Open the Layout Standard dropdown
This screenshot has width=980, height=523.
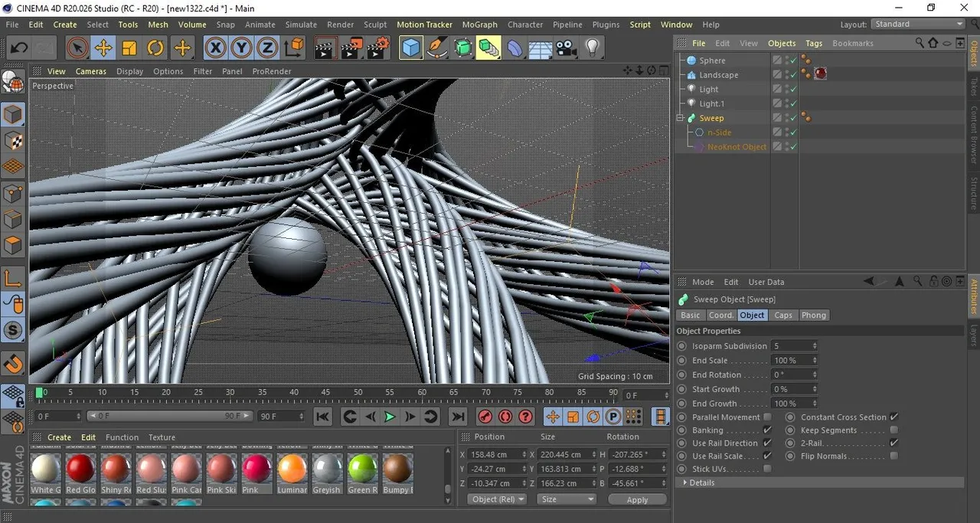pos(918,25)
